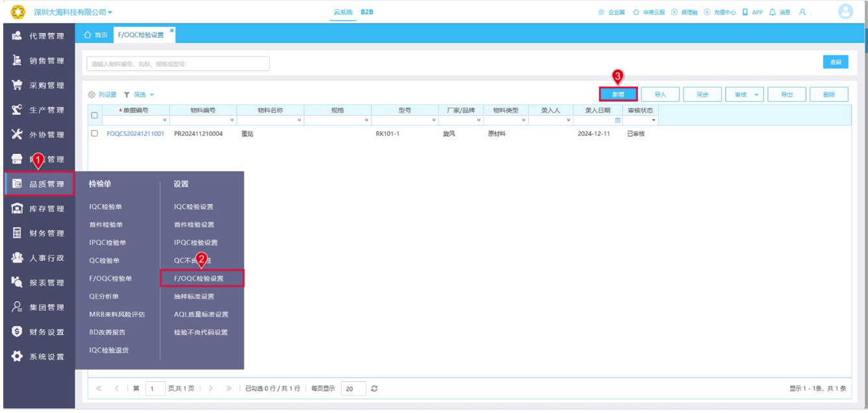Click the 导出 export button
868x413 pixels.
[787, 95]
